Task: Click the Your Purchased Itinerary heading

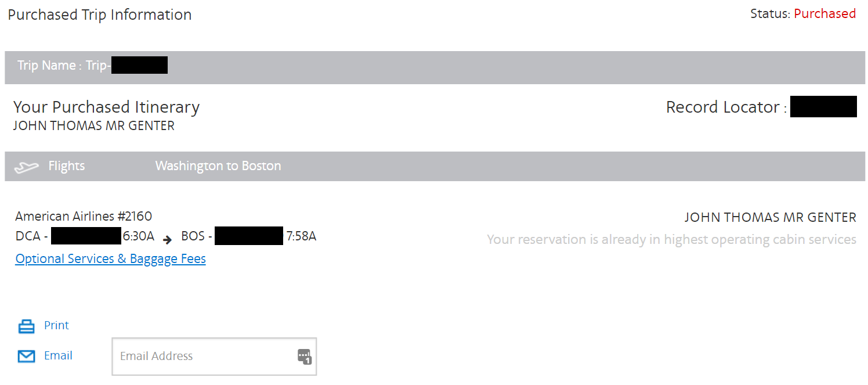Action: click(106, 107)
